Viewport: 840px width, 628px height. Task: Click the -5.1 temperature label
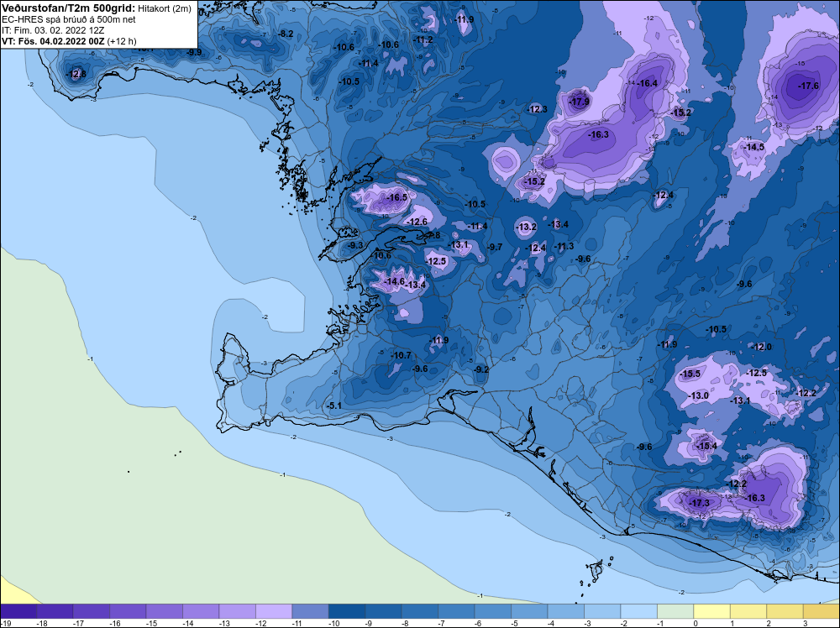[334, 406]
